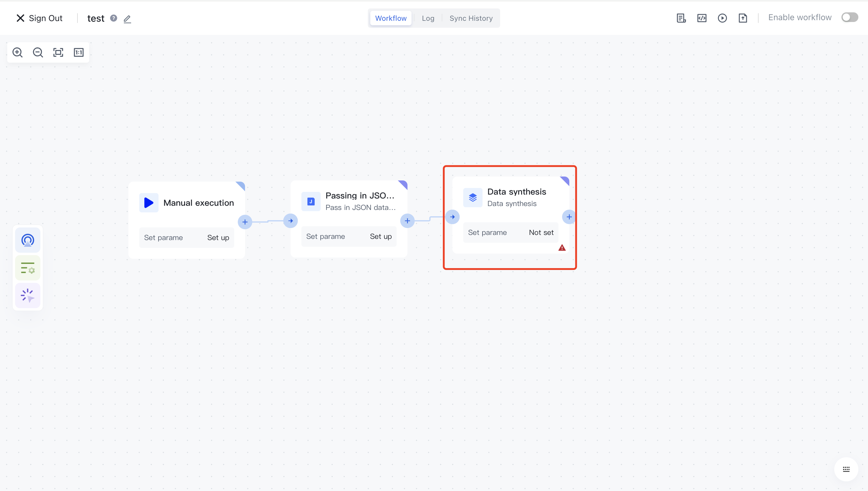Click the red warning triangle on Data synthesis
The width and height of the screenshot is (868, 491).
[562, 248]
